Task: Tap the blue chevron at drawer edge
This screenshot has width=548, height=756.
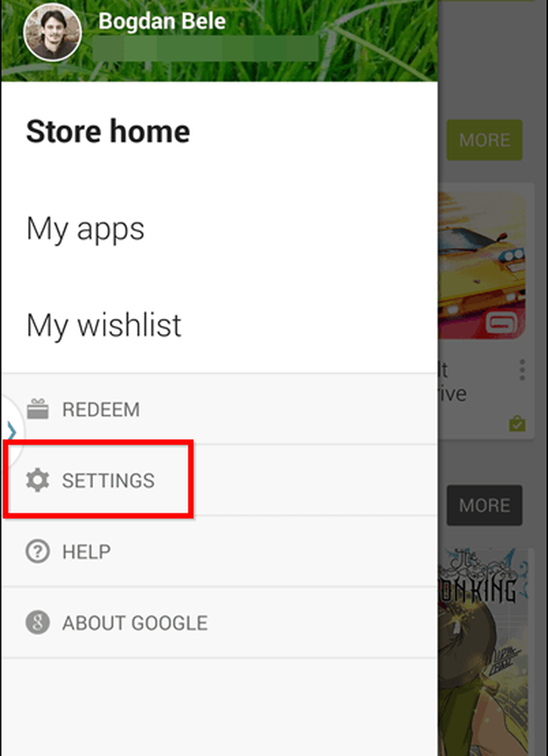Action: coord(12,431)
